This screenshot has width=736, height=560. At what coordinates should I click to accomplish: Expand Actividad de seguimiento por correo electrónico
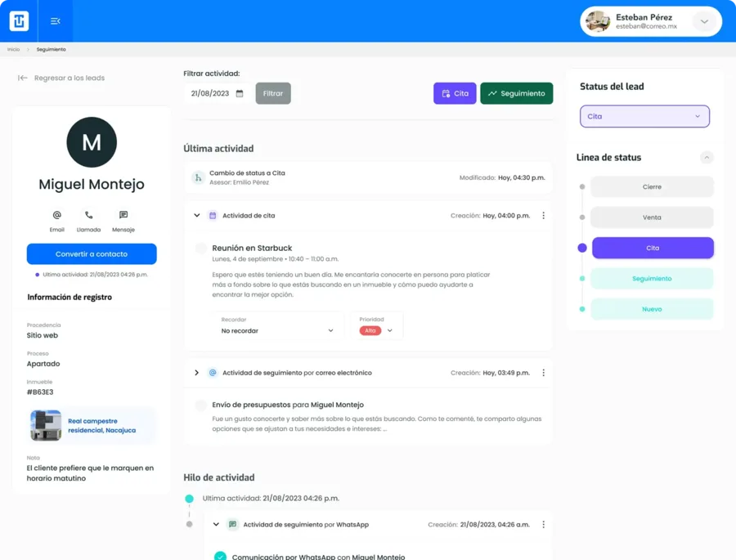click(196, 372)
